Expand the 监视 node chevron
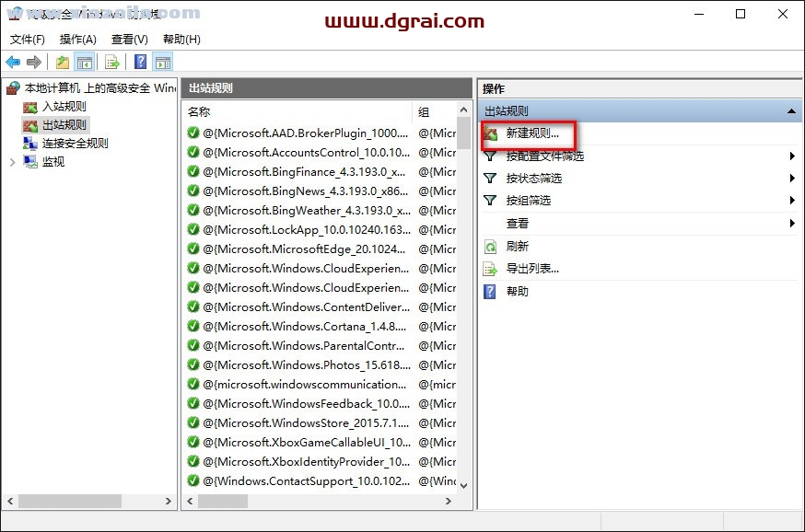This screenshot has width=805, height=532. click(x=12, y=162)
